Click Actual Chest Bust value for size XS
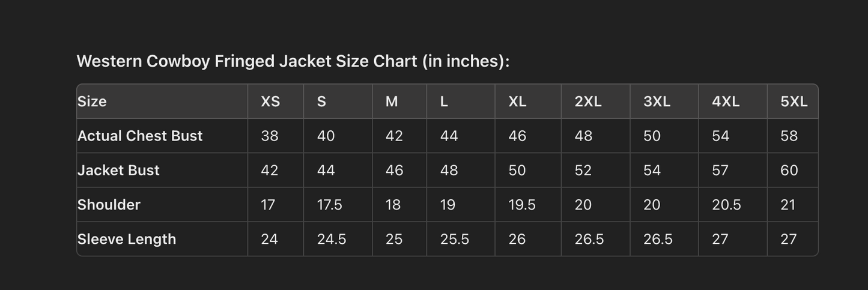The image size is (868, 290). 270,136
